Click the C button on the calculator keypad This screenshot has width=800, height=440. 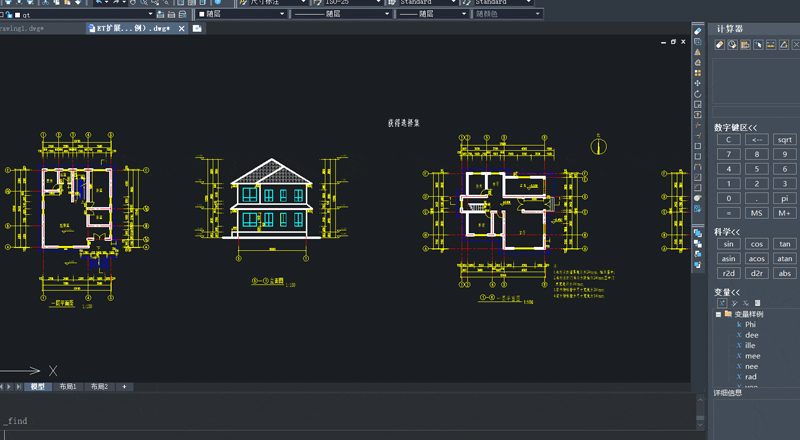coord(729,139)
